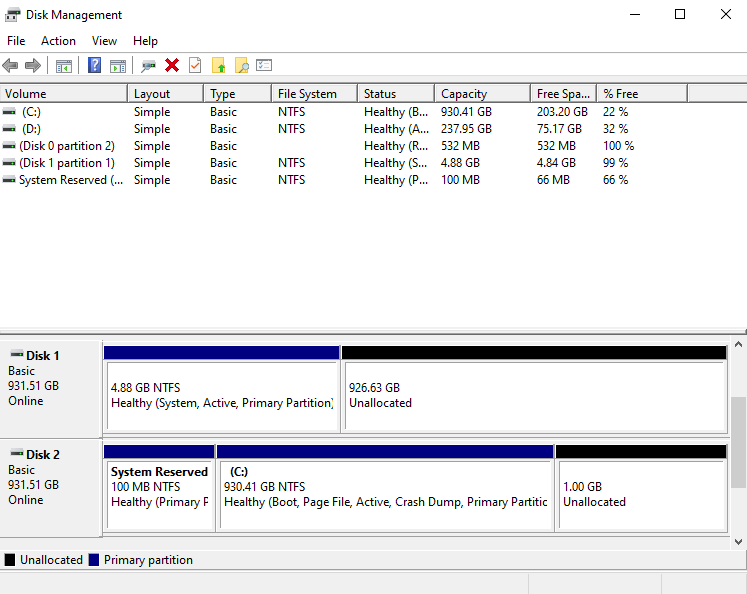
Task: Sort by the Status column header
Action: point(396,94)
